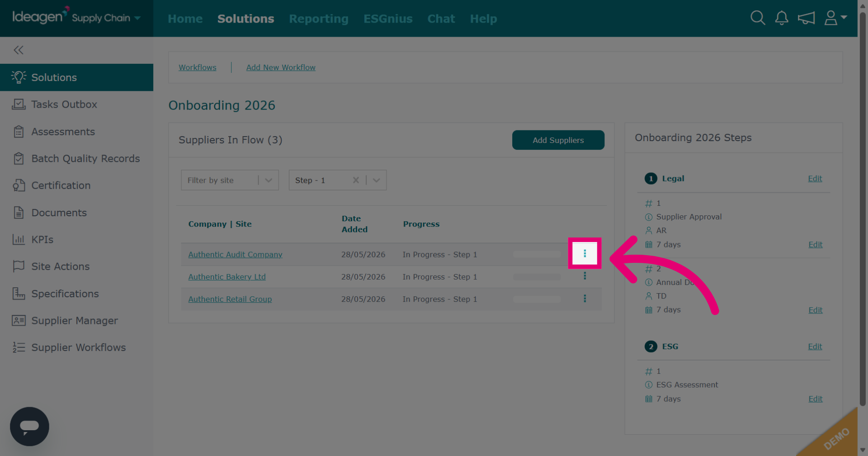The image size is (868, 456).
Task: Click the Progress column header
Action: pos(421,224)
